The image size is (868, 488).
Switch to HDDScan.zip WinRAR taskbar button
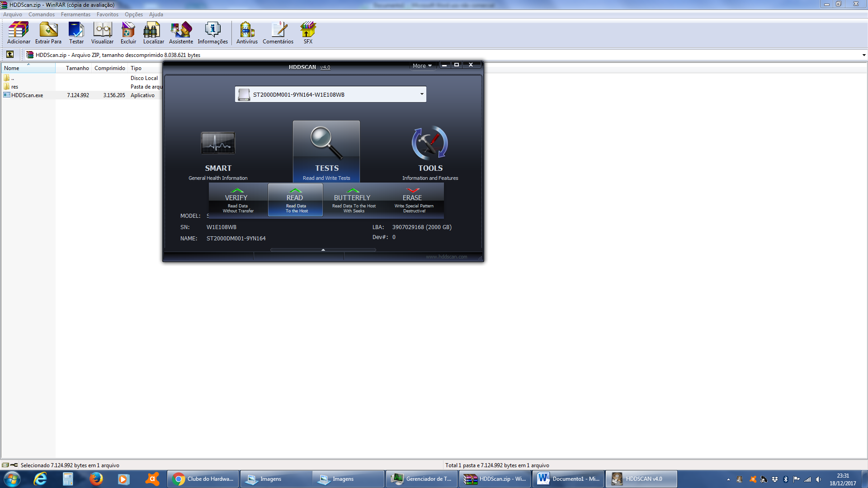[495, 479]
